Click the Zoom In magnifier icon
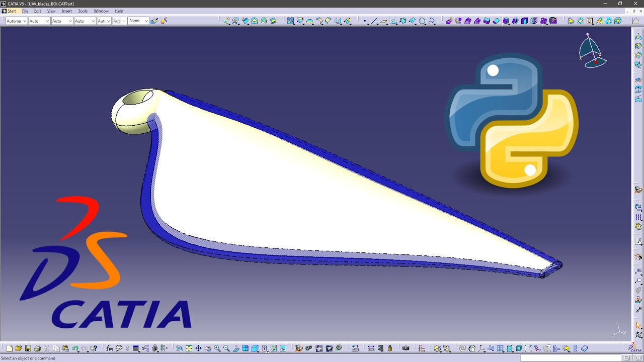Image resolution: width=644 pixels, height=362 pixels. click(x=217, y=348)
